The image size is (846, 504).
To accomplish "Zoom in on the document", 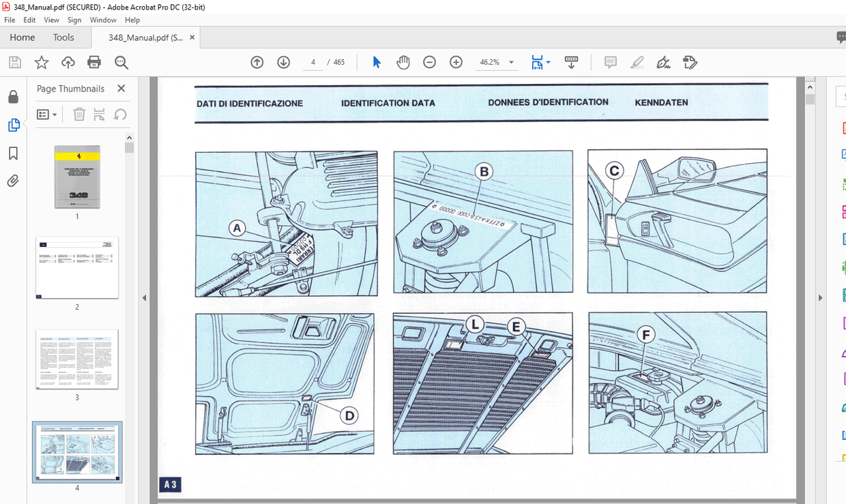I will click(x=455, y=61).
